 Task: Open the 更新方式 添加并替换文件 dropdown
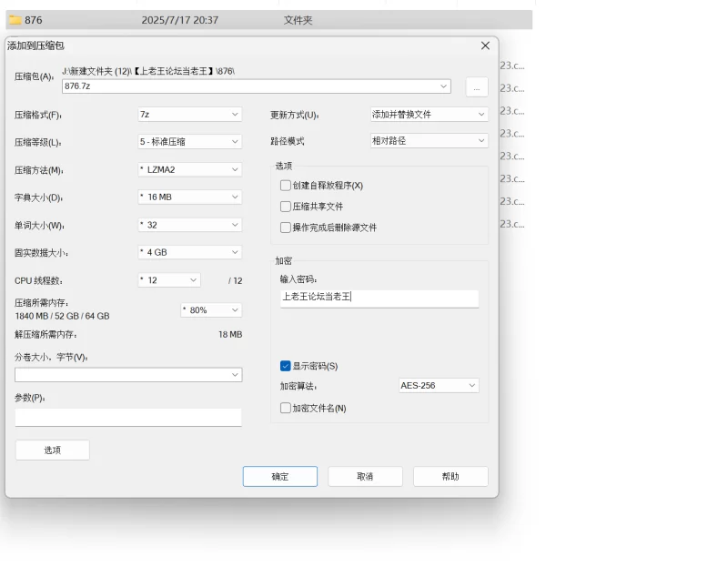click(x=429, y=114)
